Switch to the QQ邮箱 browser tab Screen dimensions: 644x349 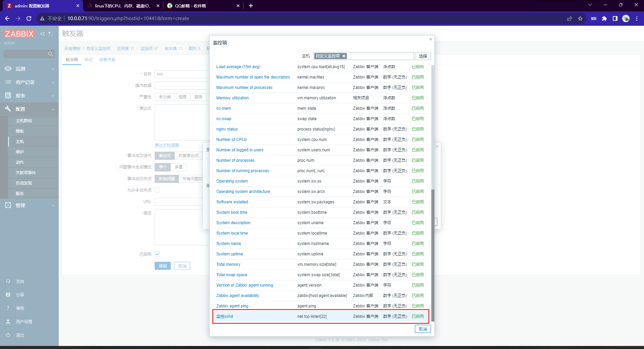(x=201, y=6)
